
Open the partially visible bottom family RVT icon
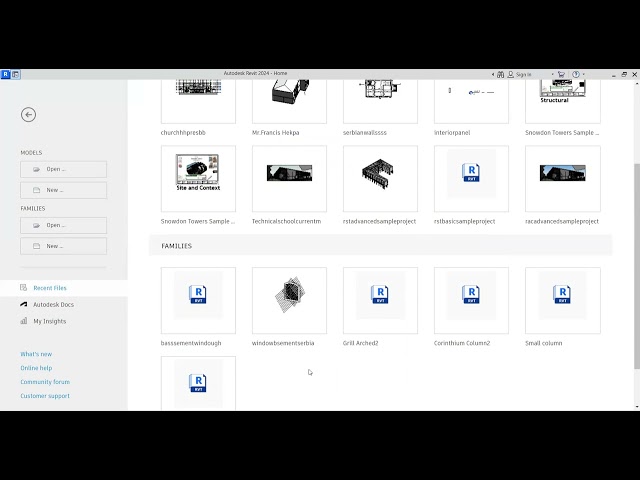(198, 383)
